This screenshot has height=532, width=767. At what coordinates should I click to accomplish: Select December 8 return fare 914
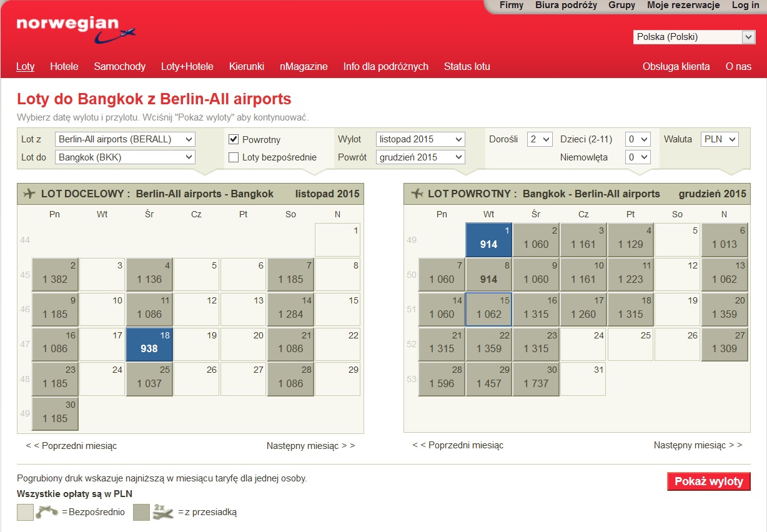(x=488, y=274)
